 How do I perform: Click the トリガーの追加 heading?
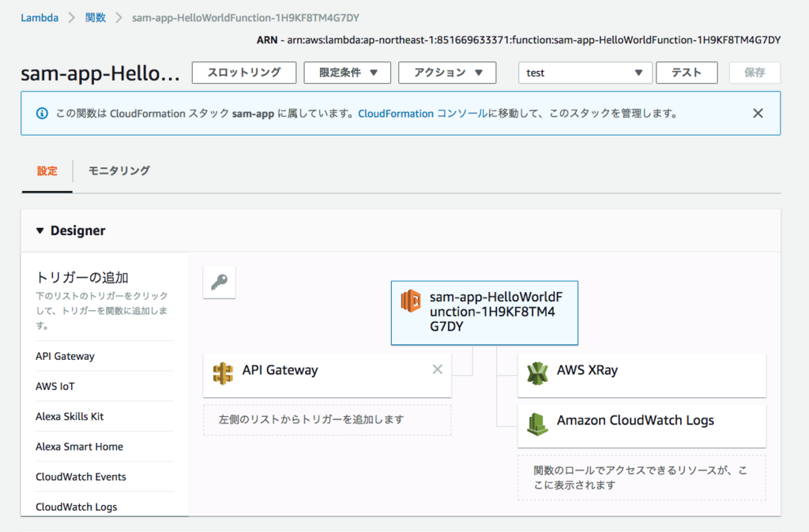coord(82,277)
